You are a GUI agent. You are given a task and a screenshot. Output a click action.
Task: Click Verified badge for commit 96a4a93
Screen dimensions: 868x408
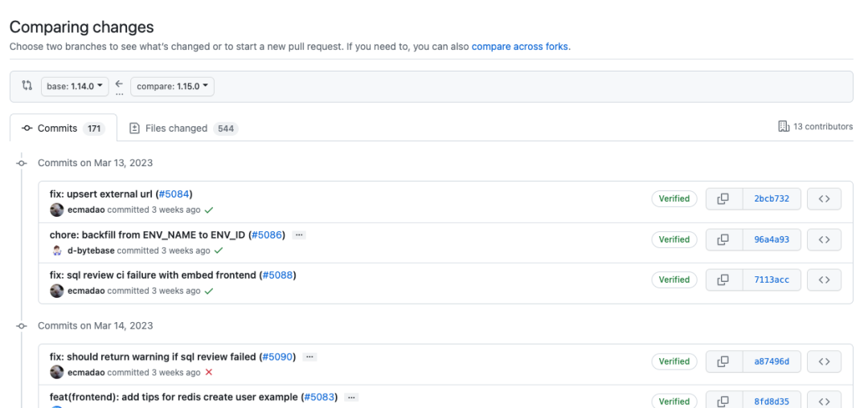click(674, 239)
